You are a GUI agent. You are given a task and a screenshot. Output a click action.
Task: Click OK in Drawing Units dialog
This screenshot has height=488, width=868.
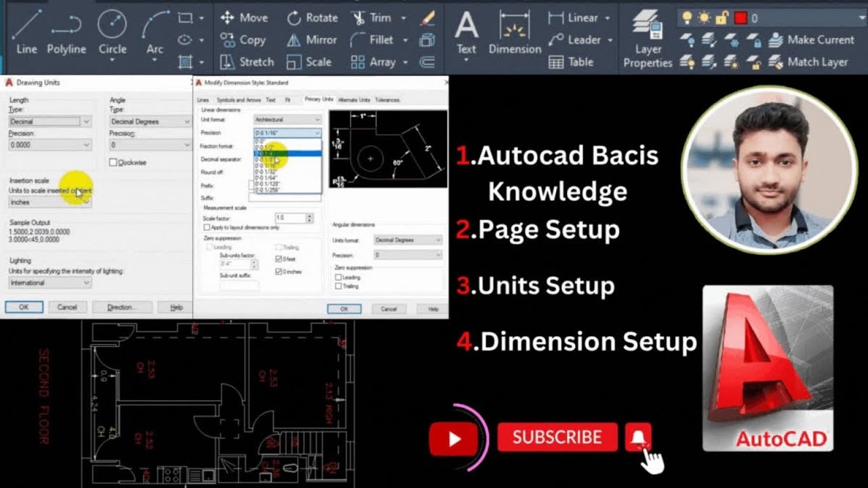click(x=24, y=307)
